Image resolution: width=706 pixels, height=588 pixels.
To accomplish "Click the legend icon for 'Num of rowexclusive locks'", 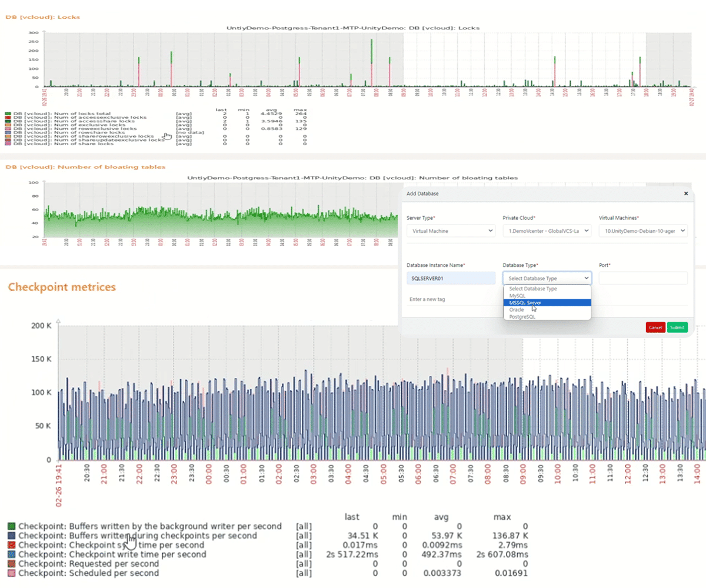I will [7, 128].
